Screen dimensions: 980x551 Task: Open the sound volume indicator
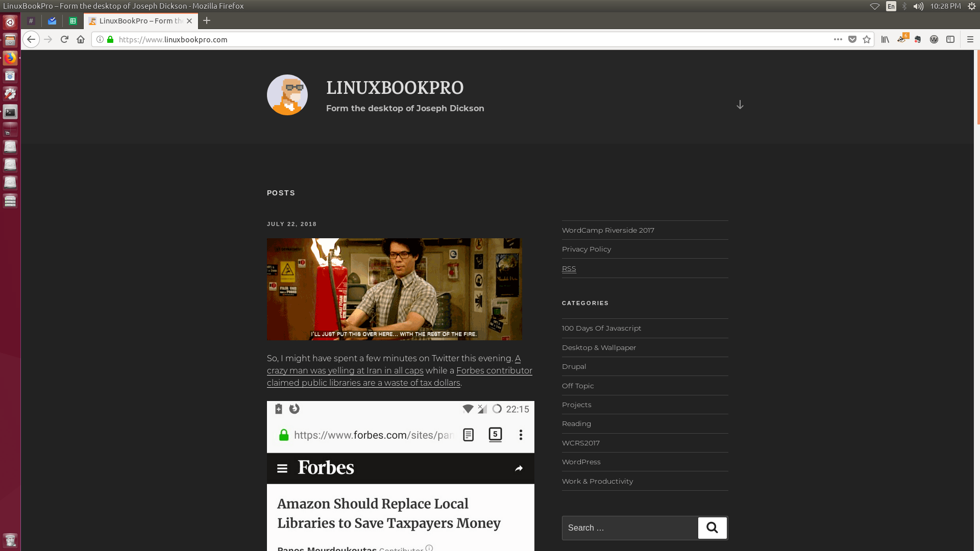pos(918,6)
